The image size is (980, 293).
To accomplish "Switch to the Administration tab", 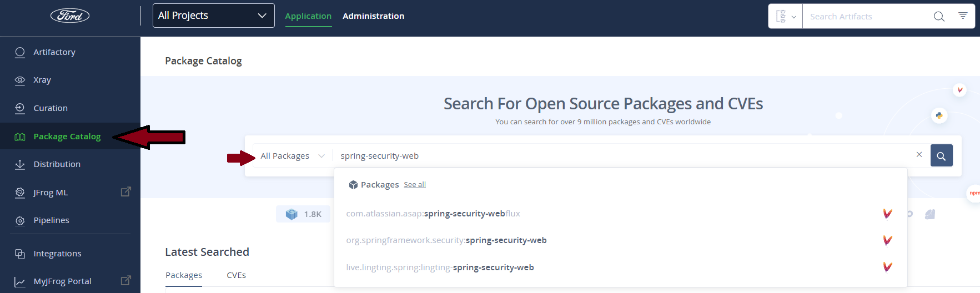I will [x=373, y=16].
